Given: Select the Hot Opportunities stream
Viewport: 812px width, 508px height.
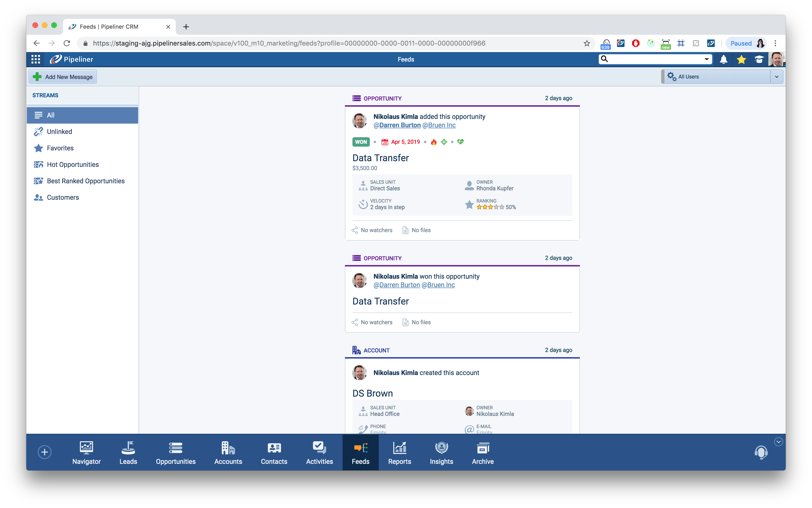Looking at the screenshot, I should pos(73,165).
